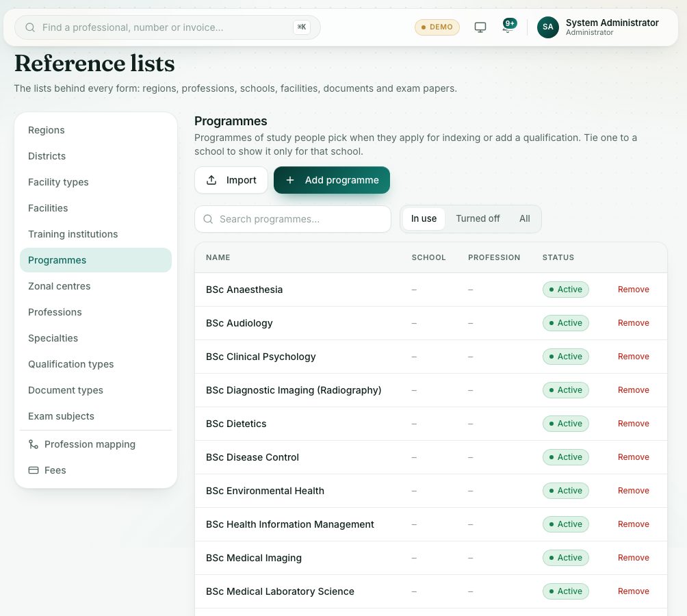Toggle Active status of BSc Health Information Management
The height and width of the screenshot is (616, 687).
tap(566, 524)
